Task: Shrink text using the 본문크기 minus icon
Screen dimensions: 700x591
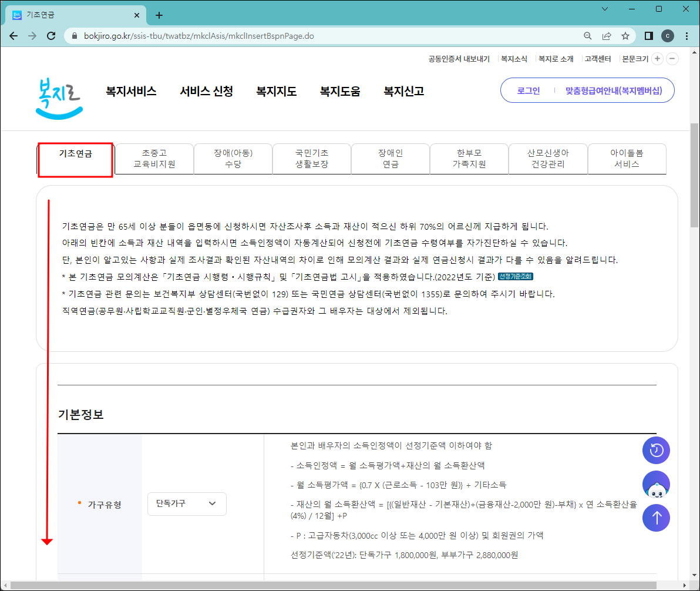Action: [672, 59]
